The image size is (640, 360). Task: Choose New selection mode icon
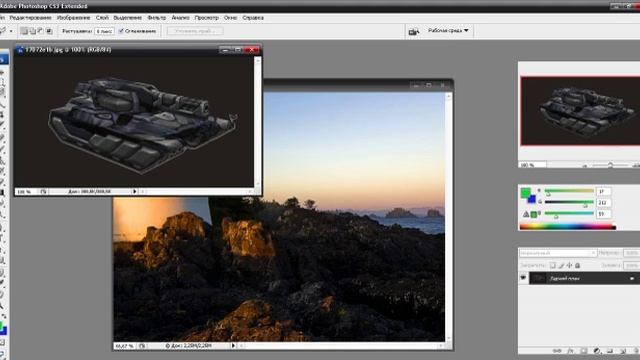click(x=24, y=31)
